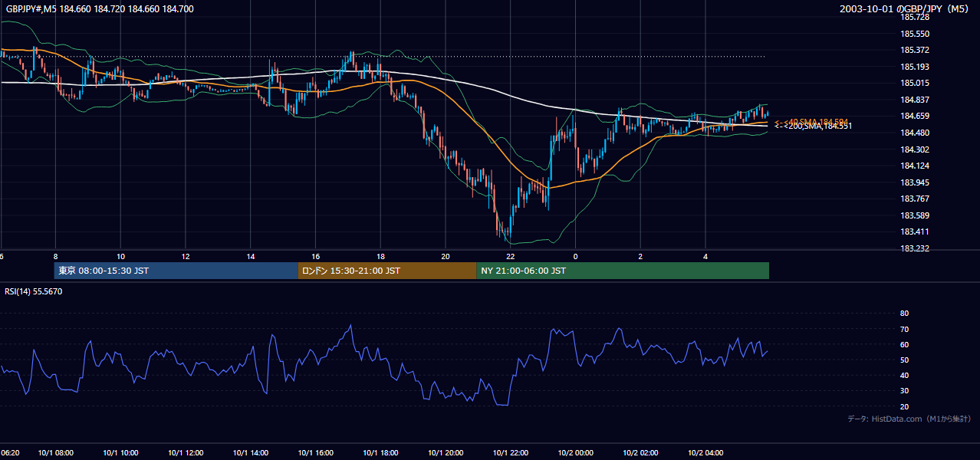Click price axis label 183.411
The height and width of the screenshot is (460, 980).
(916, 232)
